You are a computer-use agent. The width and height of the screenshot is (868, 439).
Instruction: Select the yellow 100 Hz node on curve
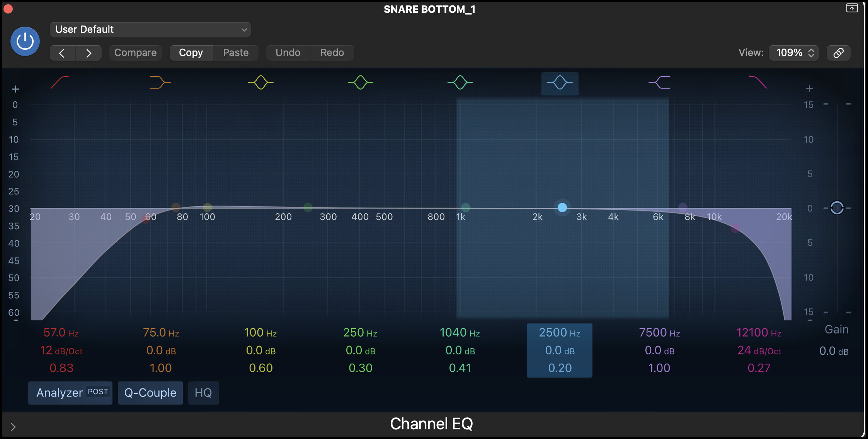[x=208, y=208]
